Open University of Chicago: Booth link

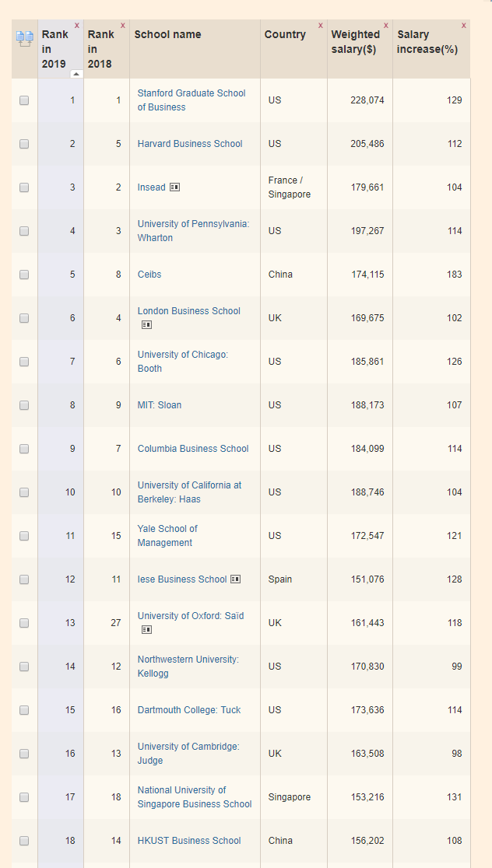pyautogui.click(x=183, y=362)
